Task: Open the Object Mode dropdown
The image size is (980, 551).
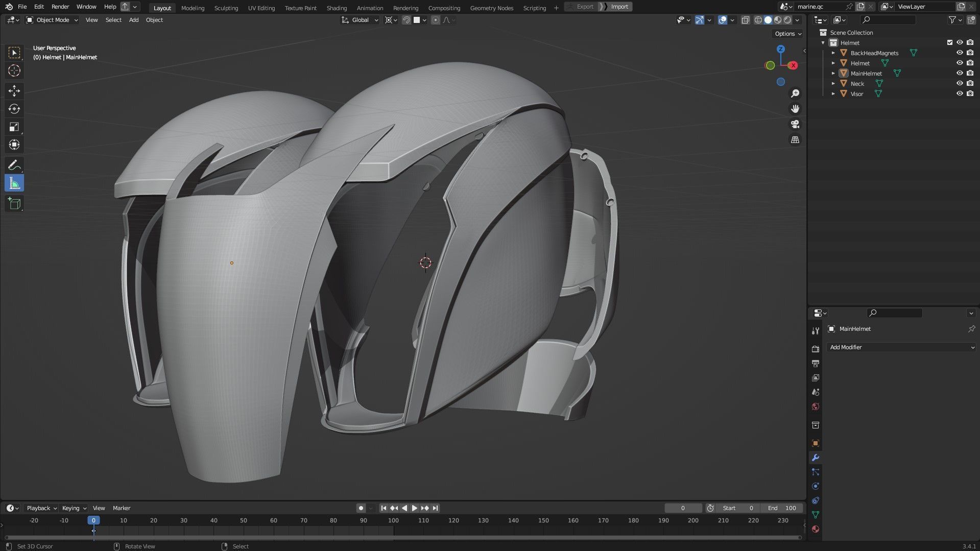Action: (x=52, y=20)
